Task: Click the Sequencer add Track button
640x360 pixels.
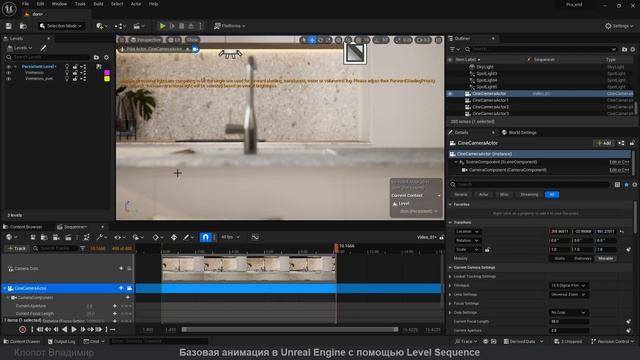Action: click(x=17, y=248)
